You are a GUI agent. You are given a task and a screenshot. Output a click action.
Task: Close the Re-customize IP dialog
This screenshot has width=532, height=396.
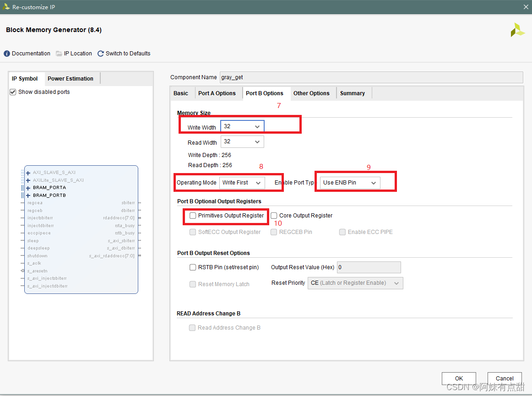(x=526, y=7)
